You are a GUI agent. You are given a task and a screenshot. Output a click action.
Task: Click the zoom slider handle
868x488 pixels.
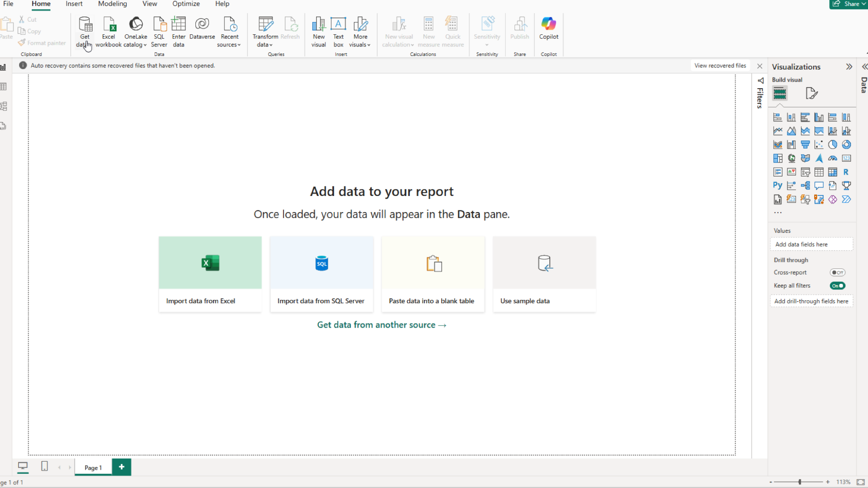(x=799, y=482)
